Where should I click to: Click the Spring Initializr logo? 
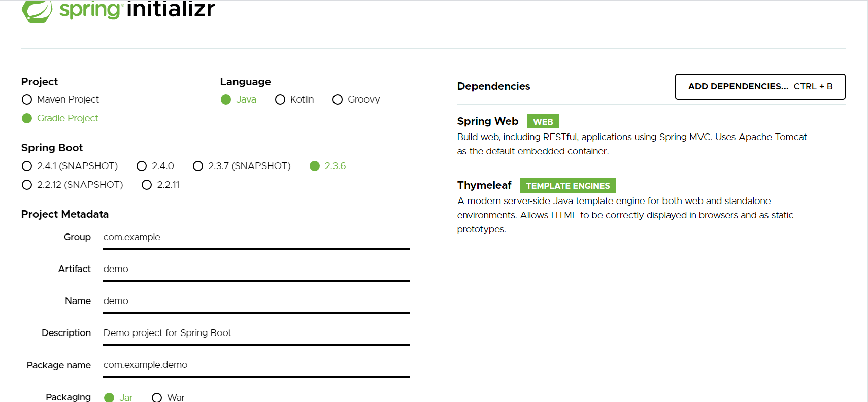coord(118,10)
